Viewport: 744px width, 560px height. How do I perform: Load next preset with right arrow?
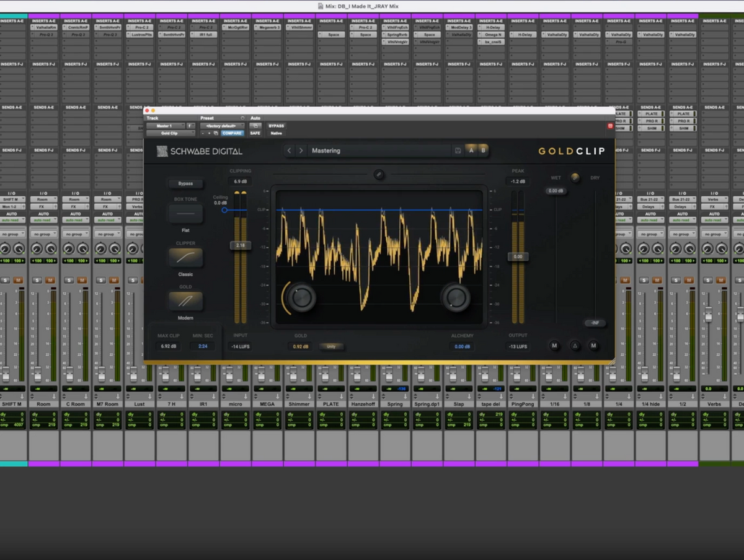(x=301, y=151)
